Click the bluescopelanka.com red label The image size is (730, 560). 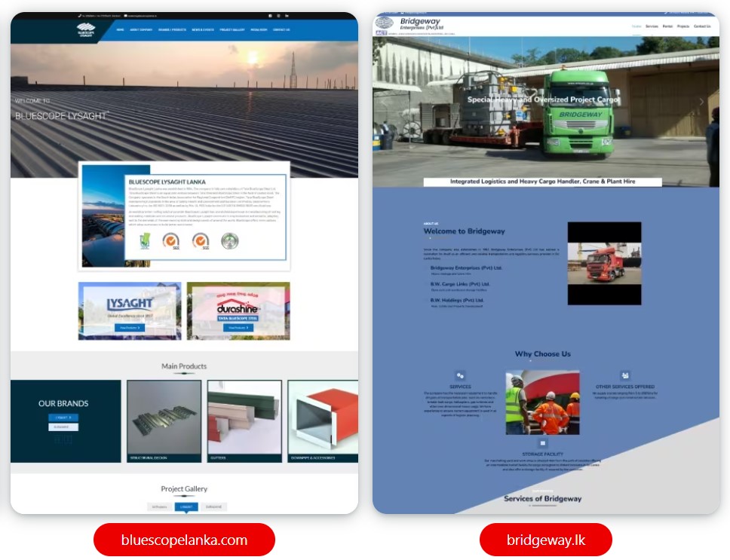(x=184, y=540)
